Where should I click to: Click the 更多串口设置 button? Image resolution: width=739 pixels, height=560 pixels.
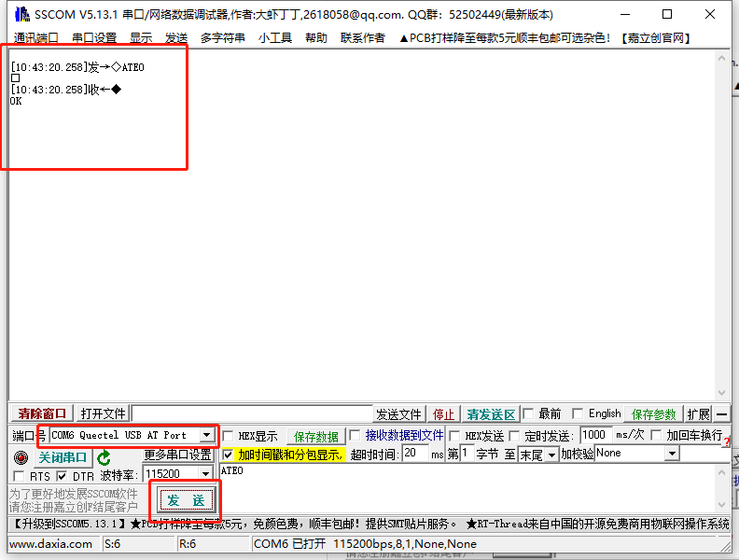(x=177, y=455)
